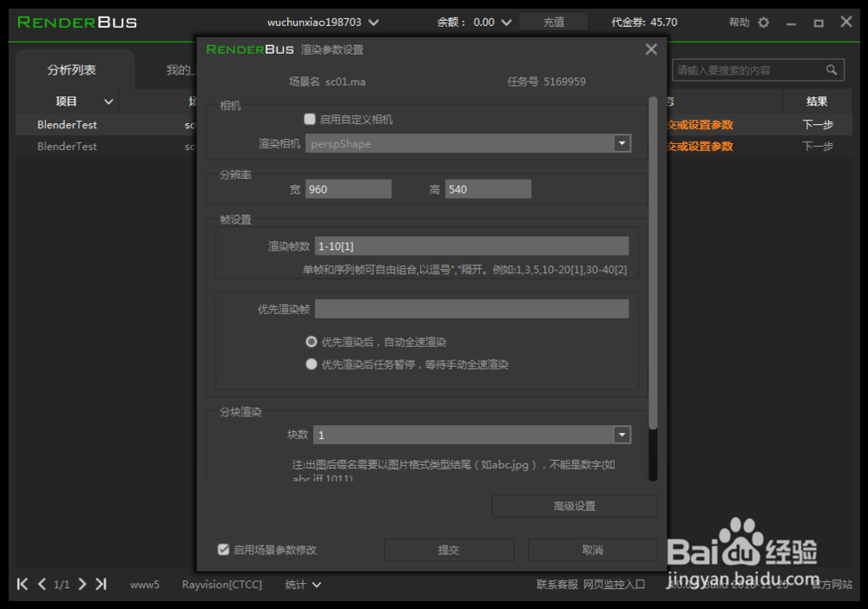The image size is (868, 609).
Task: Click 下一步 for the first BlenderTest row
Action: (x=818, y=124)
